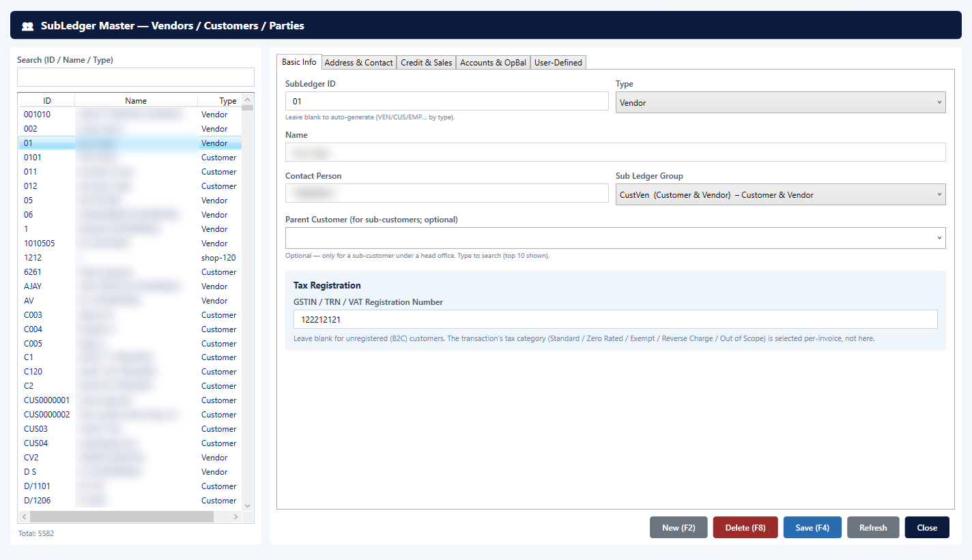Focus the Name input field
This screenshot has height=560, width=972.
(615, 152)
